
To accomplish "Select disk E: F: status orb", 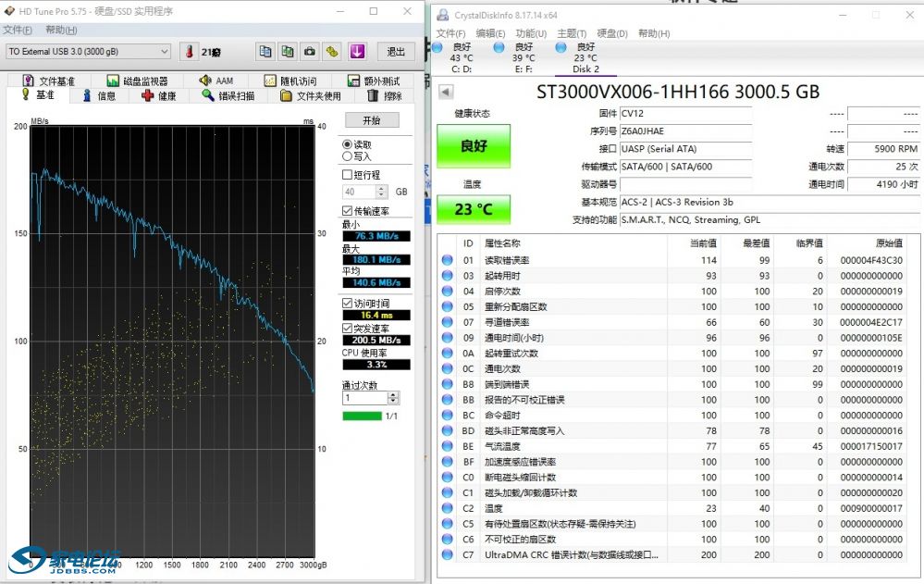I will tap(499, 47).
